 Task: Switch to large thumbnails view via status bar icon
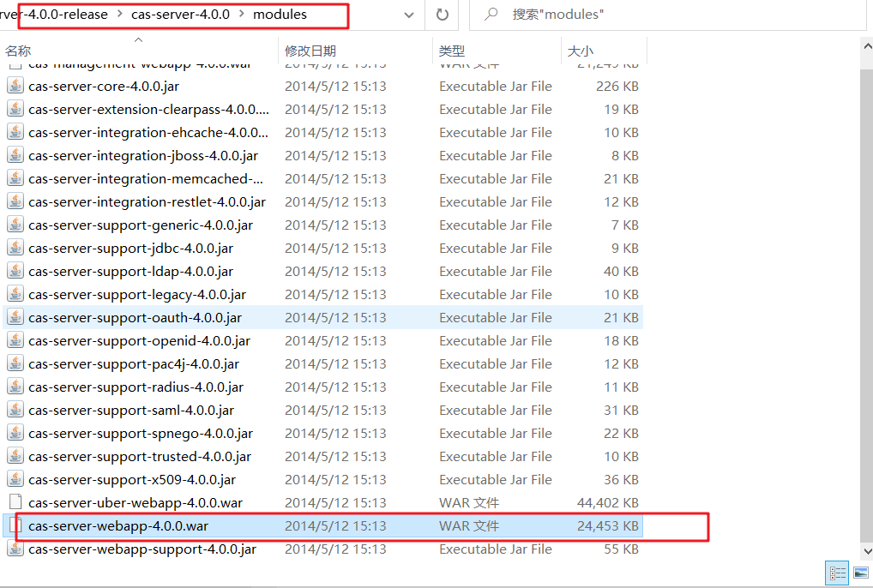click(860, 573)
